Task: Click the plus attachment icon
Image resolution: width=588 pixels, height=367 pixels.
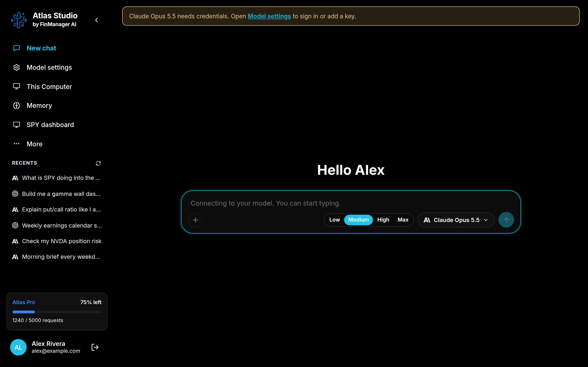Action: (x=195, y=220)
